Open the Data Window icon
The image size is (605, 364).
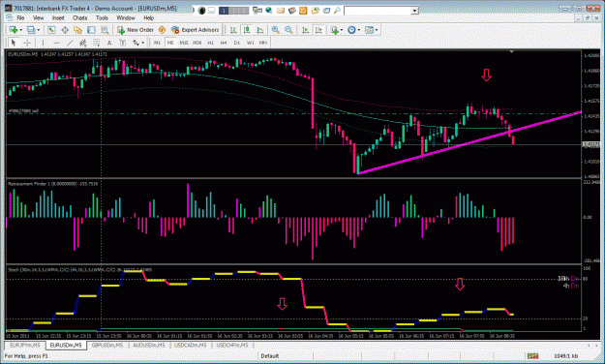coord(65,30)
